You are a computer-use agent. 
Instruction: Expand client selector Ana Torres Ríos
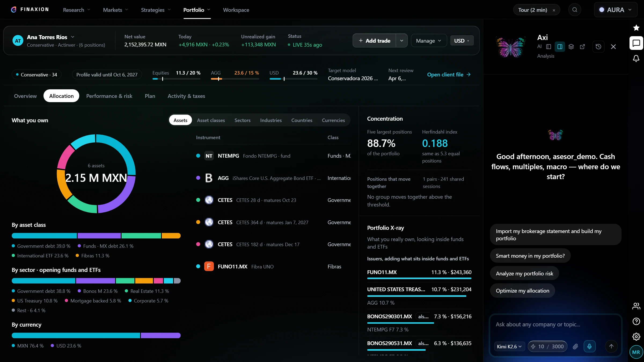pyautogui.click(x=51, y=37)
